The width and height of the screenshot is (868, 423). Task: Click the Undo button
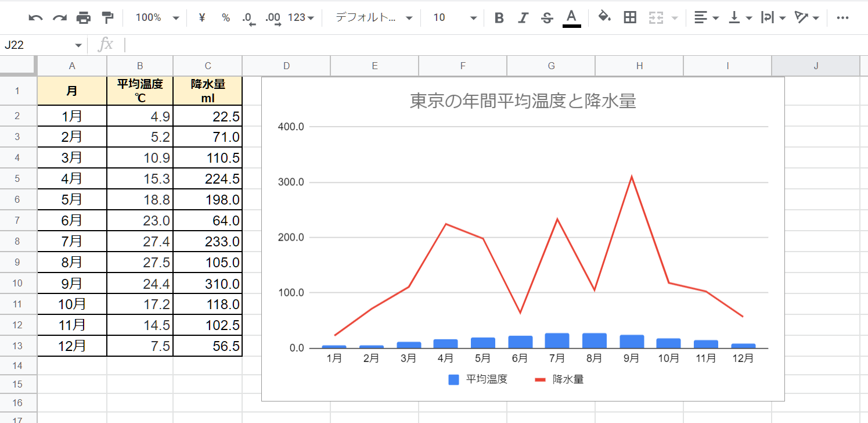36,18
